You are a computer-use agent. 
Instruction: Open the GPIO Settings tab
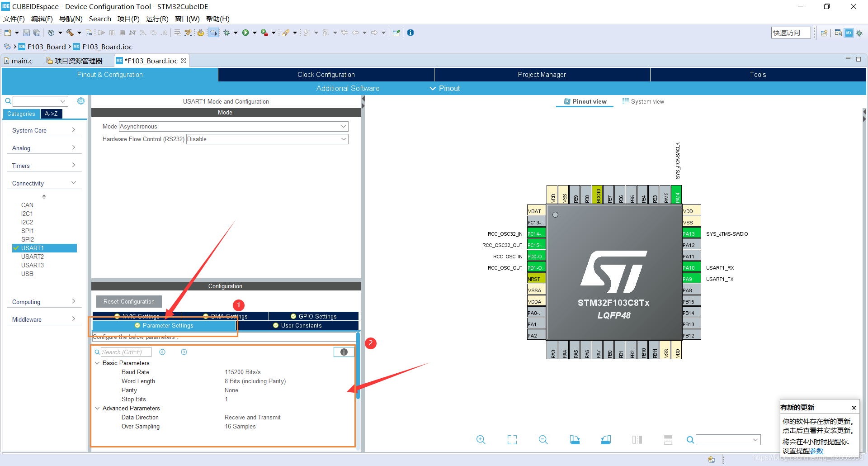point(313,316)
